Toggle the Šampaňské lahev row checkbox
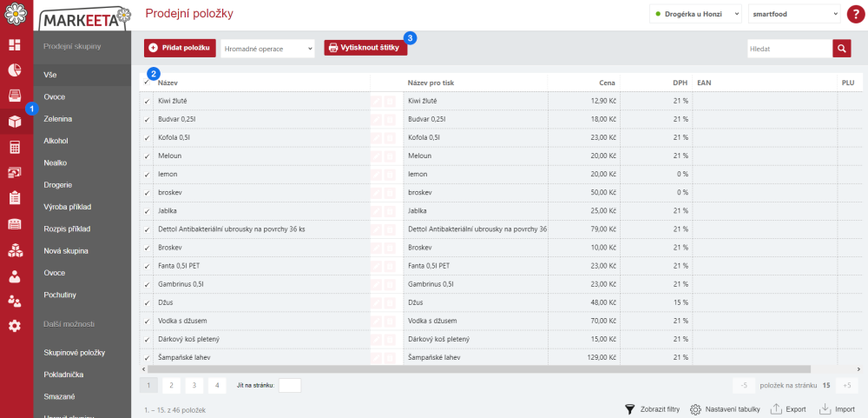The width and height of the screenshot is (868, 418). click(147, 358)
